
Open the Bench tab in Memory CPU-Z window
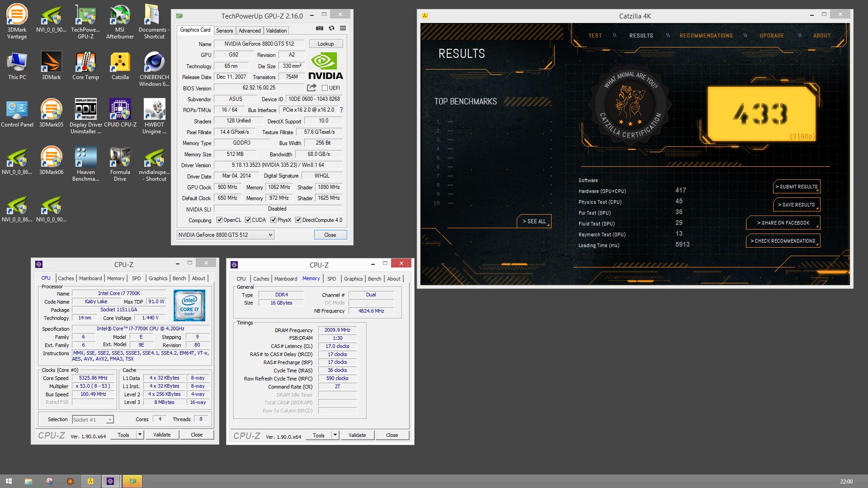pyautogui.click(x=374, y=279)
